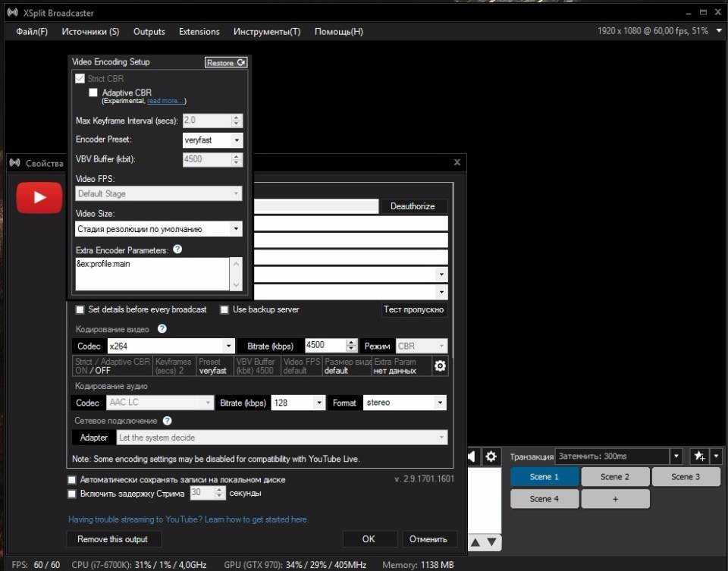Screen dimensions: 728x571
Task: Enable the Adaptive CBR checkbox
Action: point(93,93)
